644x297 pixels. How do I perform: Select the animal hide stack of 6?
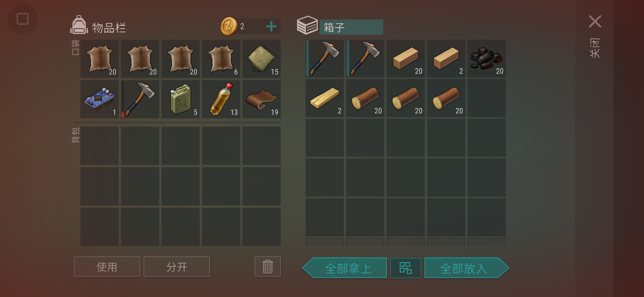pyautogui.click(x=221, y=59)
